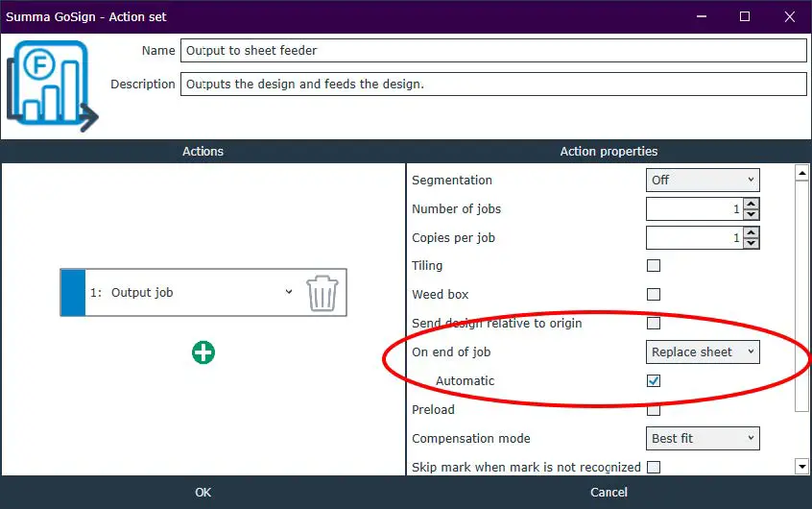Toggle Skip mark when not recognized checkbox
This screenshot has height=509, width=812.
tap(654, 467)
